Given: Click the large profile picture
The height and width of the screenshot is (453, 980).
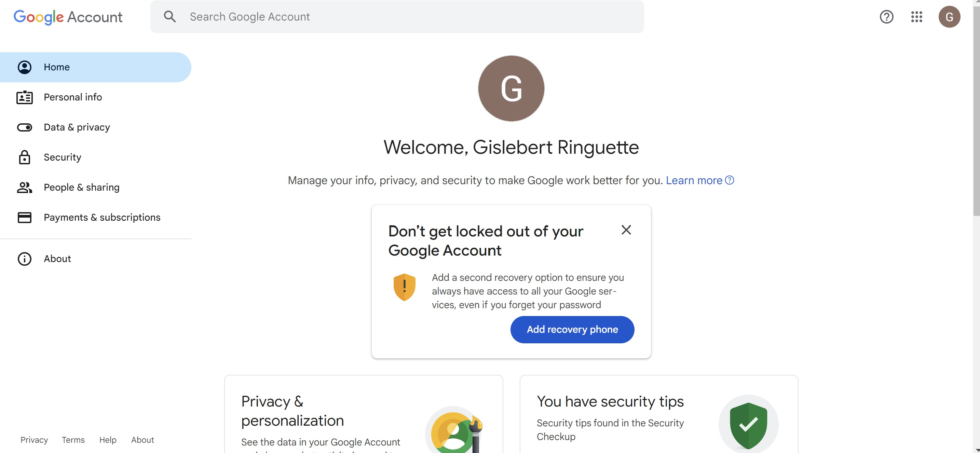Looking at the screenshot, I should tap(511, 88).
